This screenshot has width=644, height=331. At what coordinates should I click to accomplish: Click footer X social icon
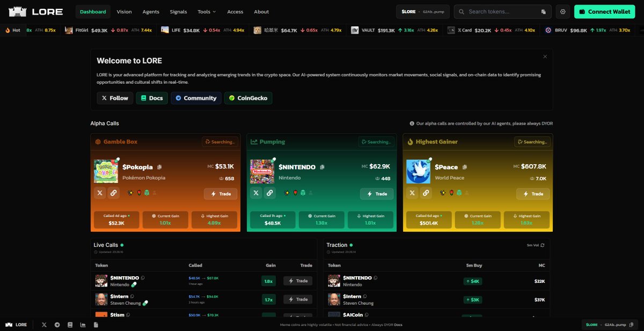click(44, 325)
